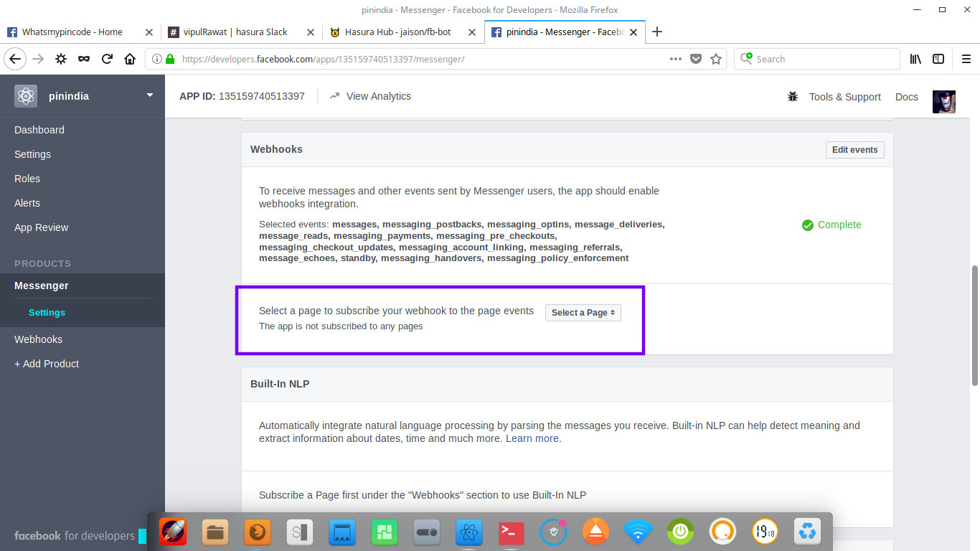This screenshot has height=551, width=980.
Task: Open the Firefox hamburger menu
Action: [965, 59]
